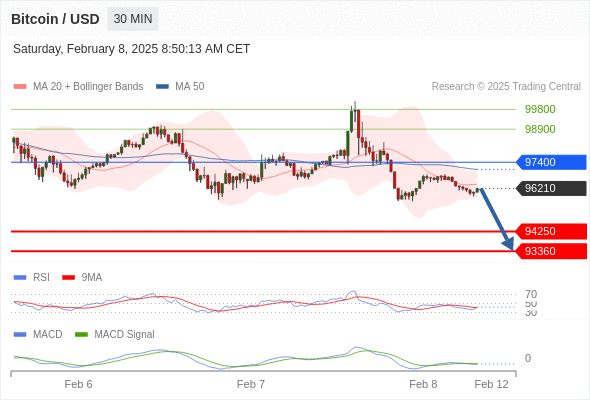Click the Feb 6 date axis label
The width and height of the screenshot is (590, 400).
point(78,384)
